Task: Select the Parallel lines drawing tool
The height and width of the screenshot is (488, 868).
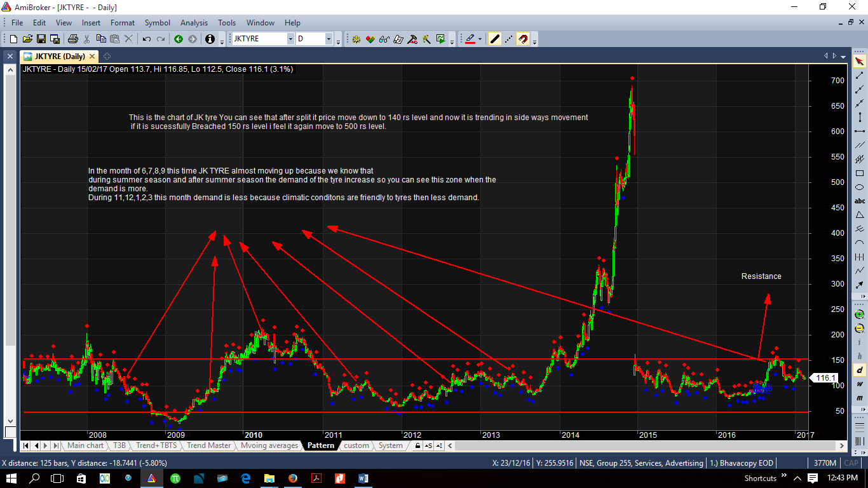Action: [x=859, y=145]
